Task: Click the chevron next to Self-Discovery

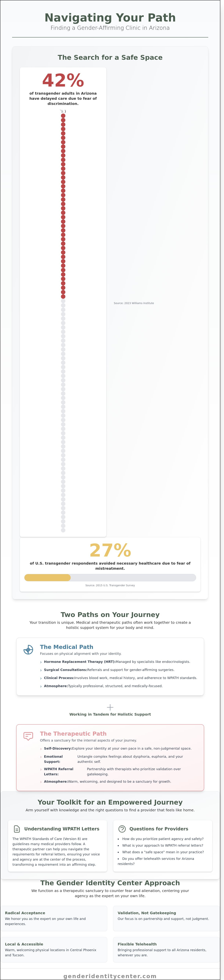Action: (41, 749)
